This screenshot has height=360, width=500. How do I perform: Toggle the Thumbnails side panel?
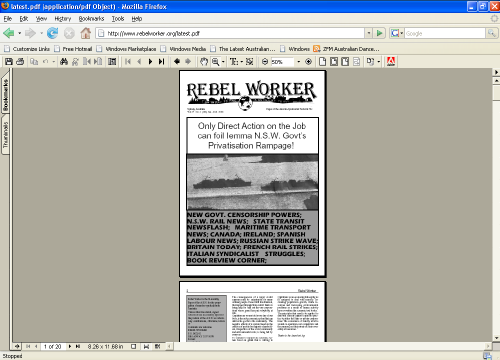[x=5, y=134]
